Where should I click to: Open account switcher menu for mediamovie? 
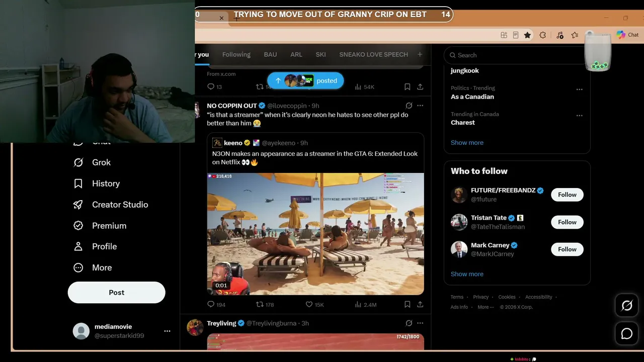click(167, 331)
